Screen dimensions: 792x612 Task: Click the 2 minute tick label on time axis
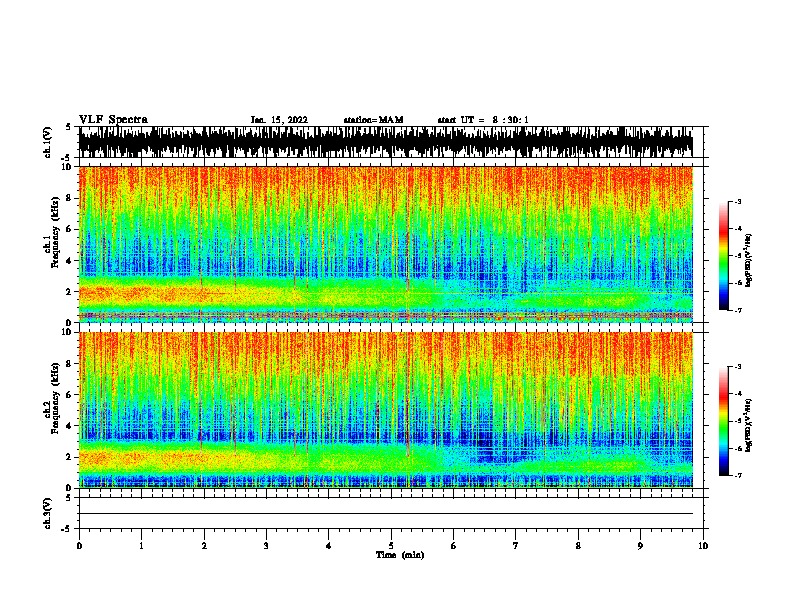pyautogui.click(x=204, y=546)
